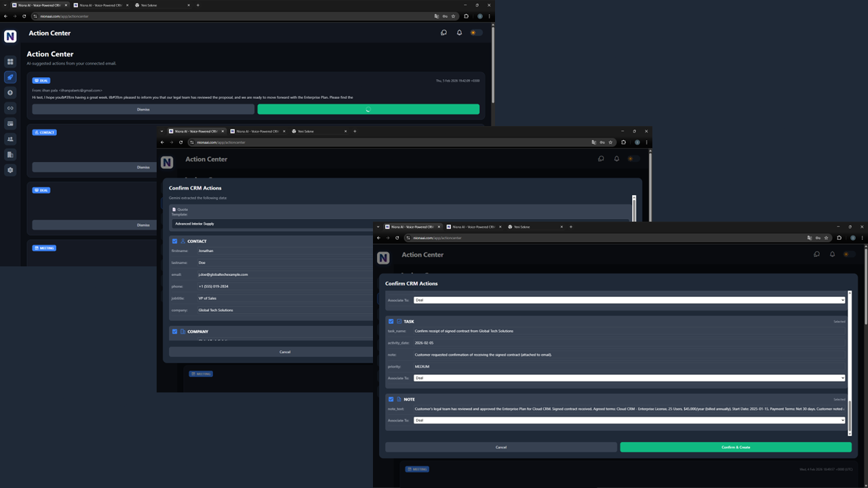
Task: Switch to Yeni Sekme tab in front window
Action: [536, 227]
